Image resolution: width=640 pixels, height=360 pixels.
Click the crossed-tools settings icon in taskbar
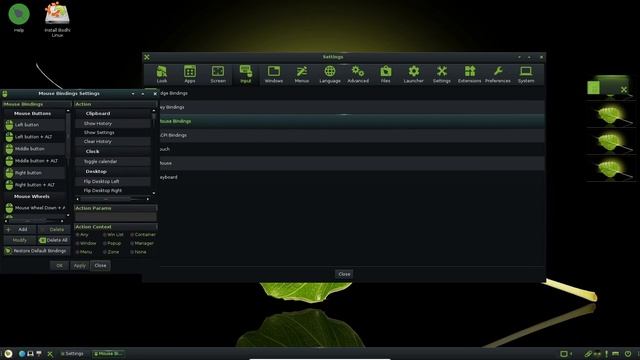coord(50,354)
